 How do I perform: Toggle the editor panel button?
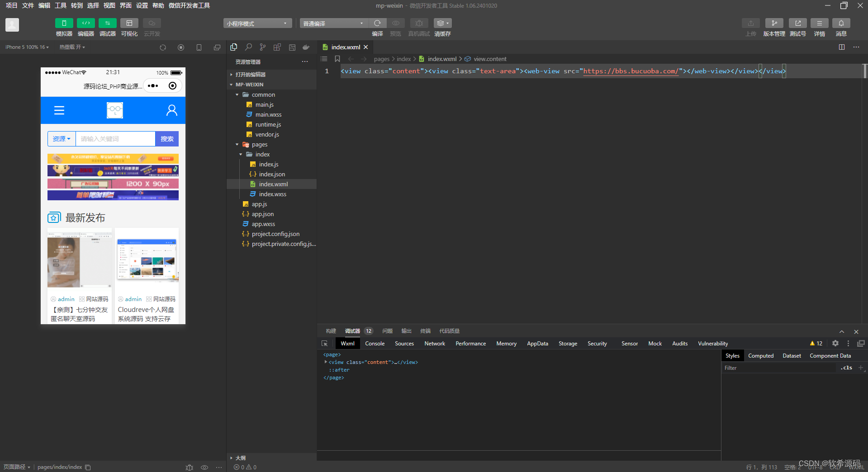click(x=85, y=23)
